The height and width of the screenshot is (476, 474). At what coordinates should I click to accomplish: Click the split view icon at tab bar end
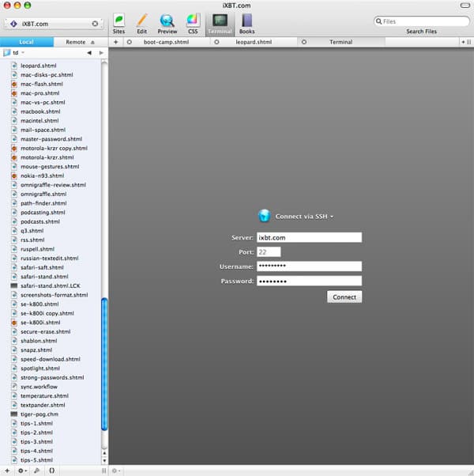(x=466, y=42)
